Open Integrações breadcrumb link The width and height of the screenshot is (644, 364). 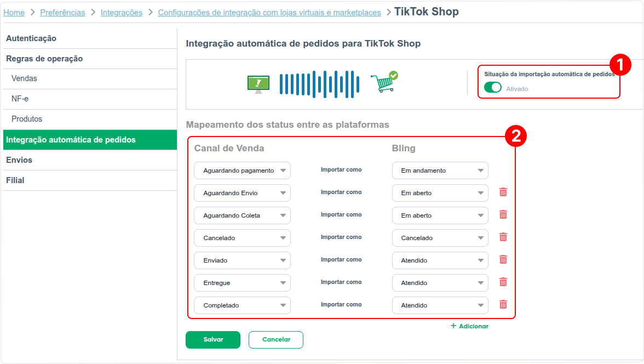(x=122, y=13)
